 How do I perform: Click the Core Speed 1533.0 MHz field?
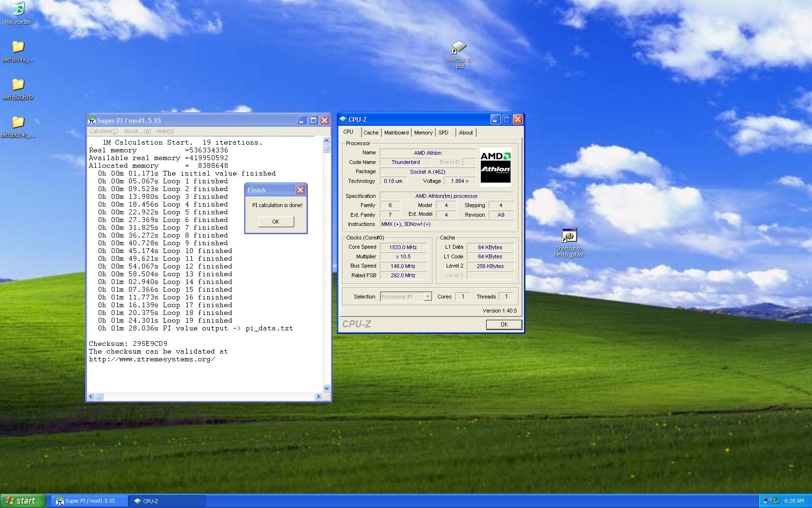tap(403, 247)
